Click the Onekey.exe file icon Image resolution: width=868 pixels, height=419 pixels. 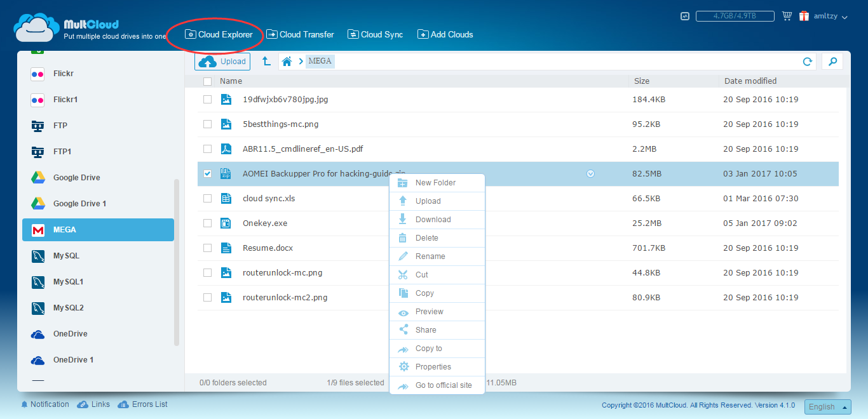pyautogui.click(x=226, y=223)
